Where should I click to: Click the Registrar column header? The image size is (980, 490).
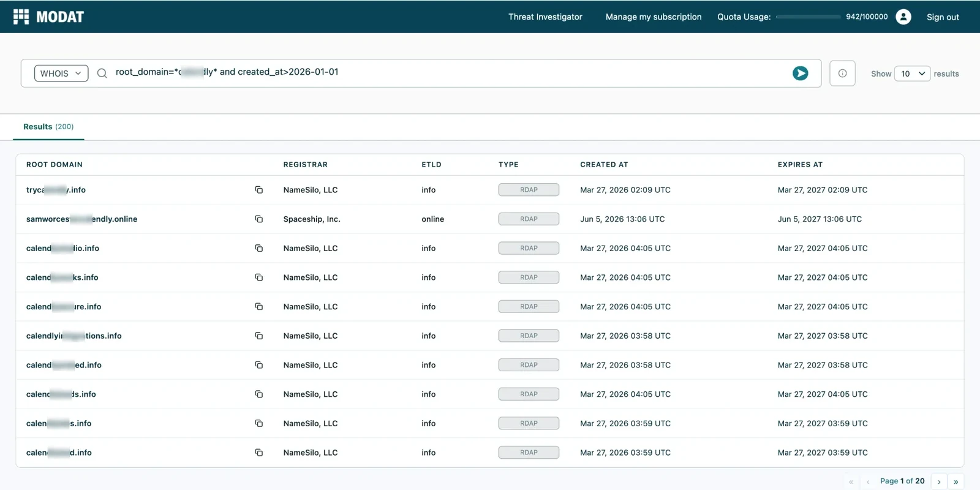pos(305,165)
